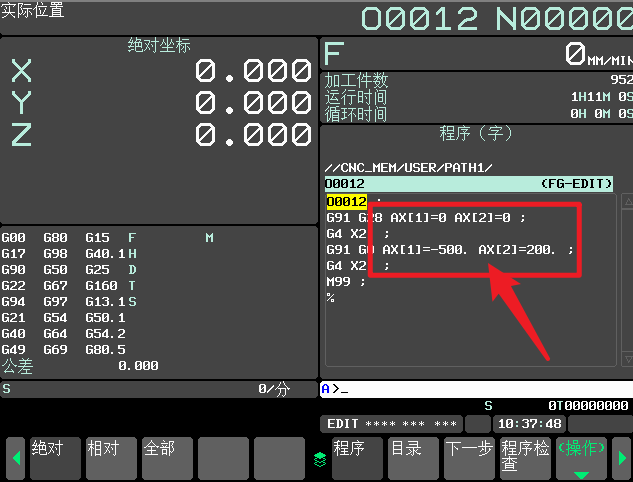Click the green stacked layers icon
Image resolution: width=633 pixels, height=482 pixels.
click(320, 459)
